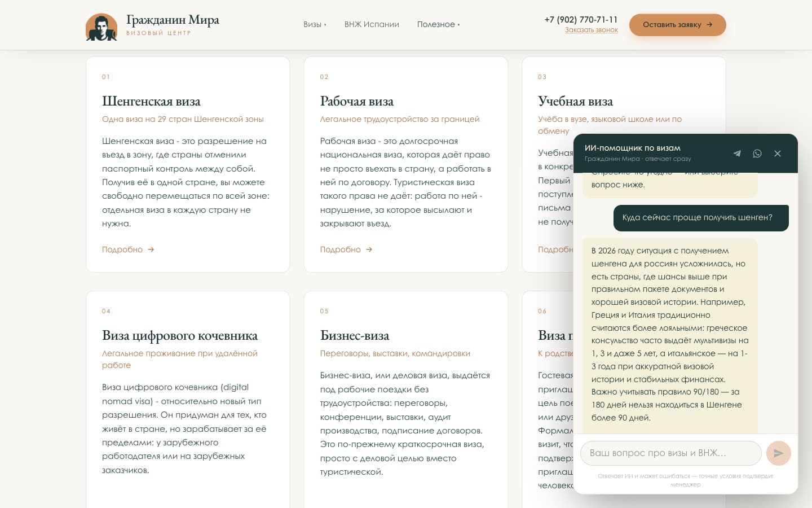Click subtitle Одна виза на 29 стран
Screen dimensions: 812x508
point(183,119)
